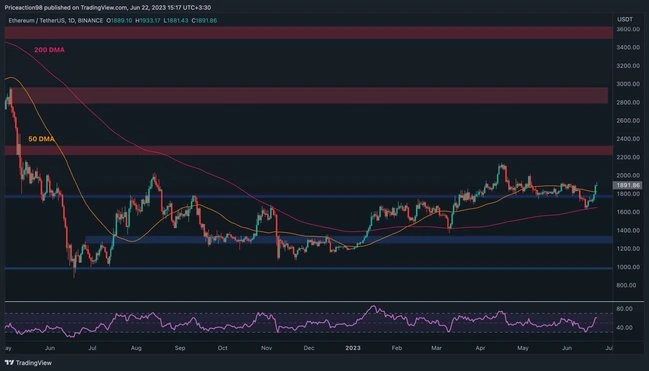
Task: Click the 800.00 price axis label
Action: click(x=627, y=285)
